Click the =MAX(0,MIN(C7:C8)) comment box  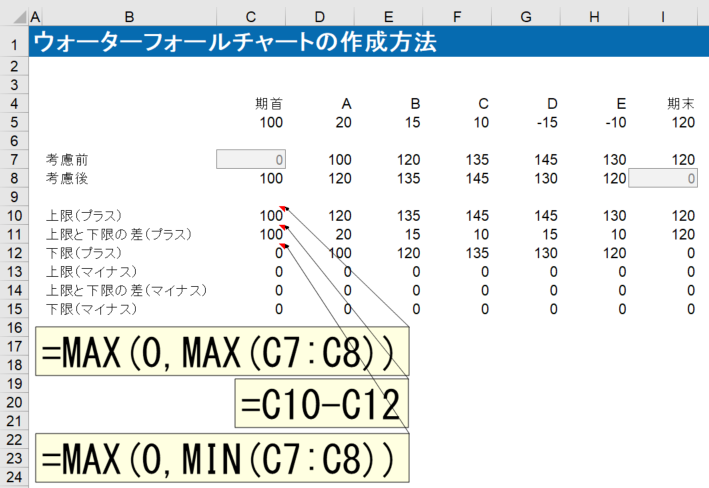[222, 457]
